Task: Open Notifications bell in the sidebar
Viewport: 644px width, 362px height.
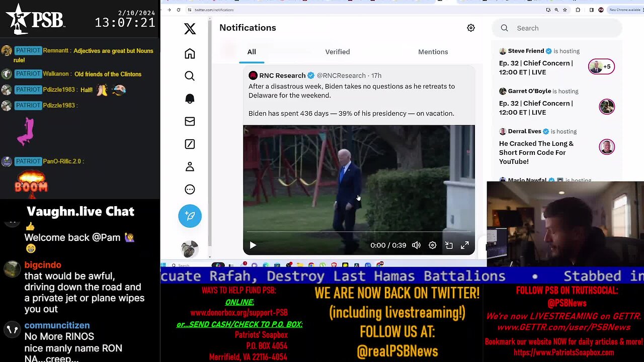Action: (190, 99)
